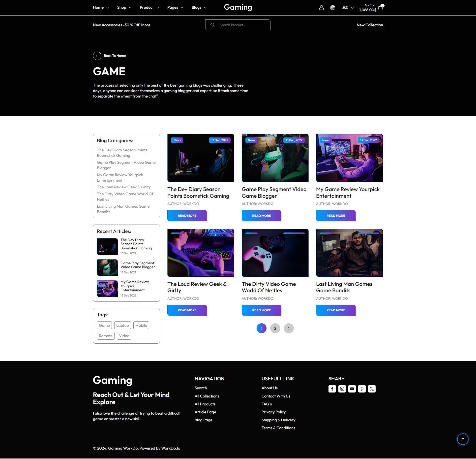The image size is (476, 459).
Task: Open the user account icon
Action: coord(321,8)
